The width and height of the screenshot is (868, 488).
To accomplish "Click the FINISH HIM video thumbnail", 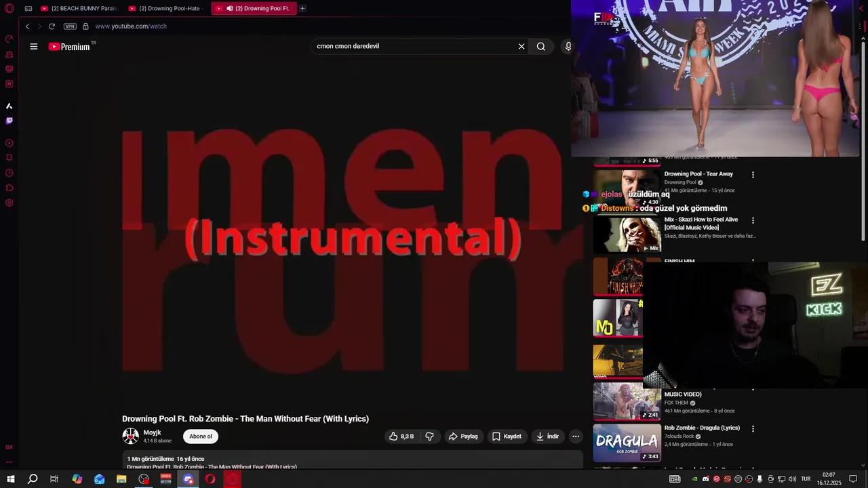I will [x=618, y=277].
